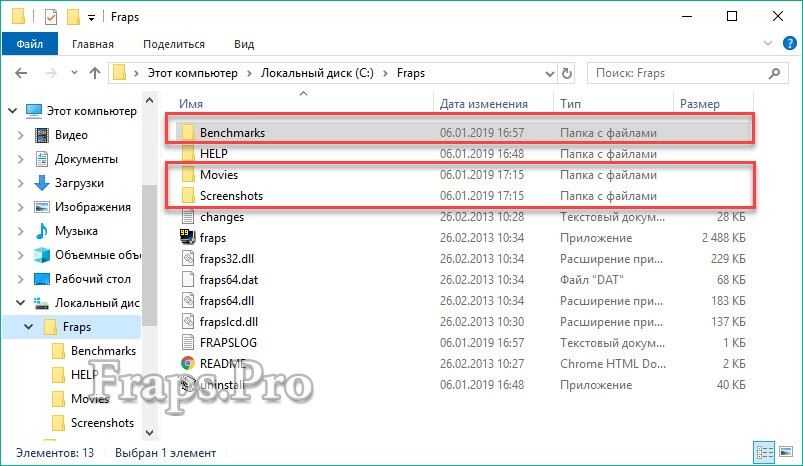Go back with the left arrow
This screenshot has height=466, width=803.
[21, 73]
